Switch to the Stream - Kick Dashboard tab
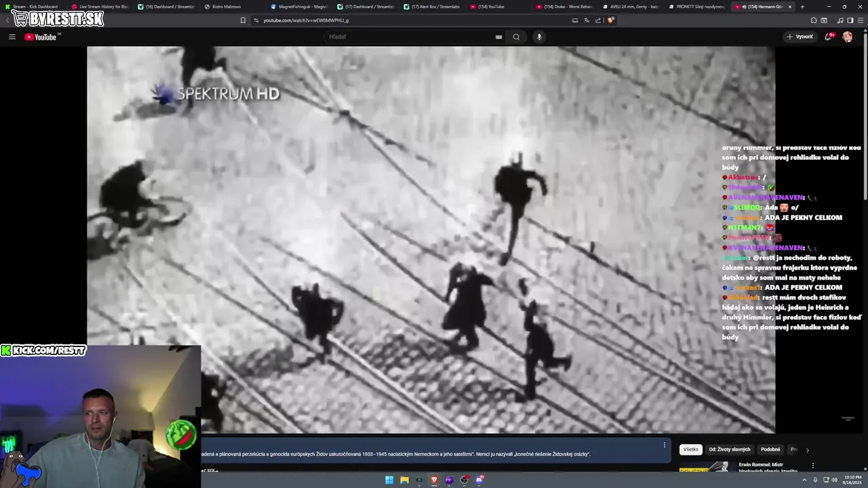Screen dimensions: 868x488 tap(33, 7)
